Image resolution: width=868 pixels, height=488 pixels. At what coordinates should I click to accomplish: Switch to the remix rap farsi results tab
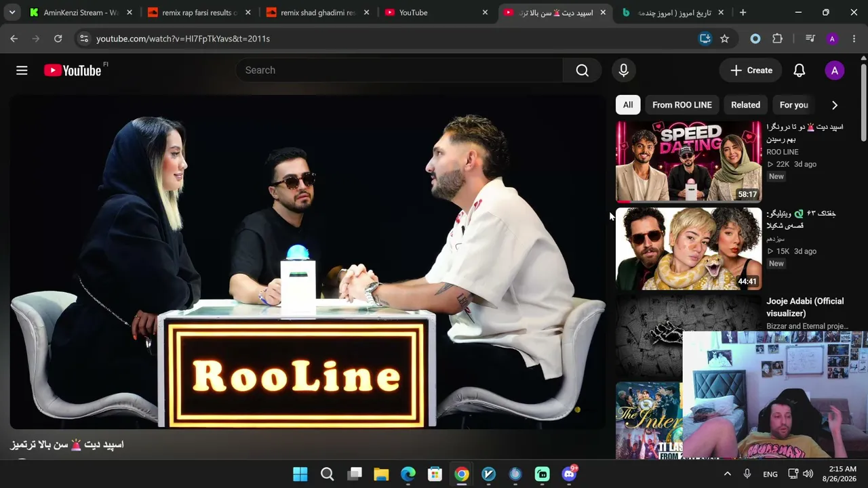click(x=199, y=12)
